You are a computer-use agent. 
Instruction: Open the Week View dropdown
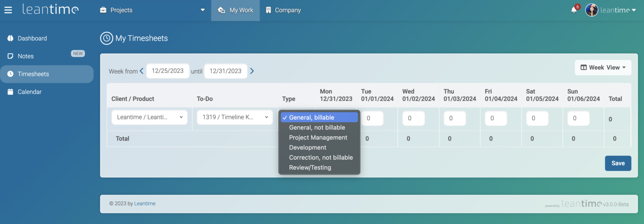coord(603,67)
